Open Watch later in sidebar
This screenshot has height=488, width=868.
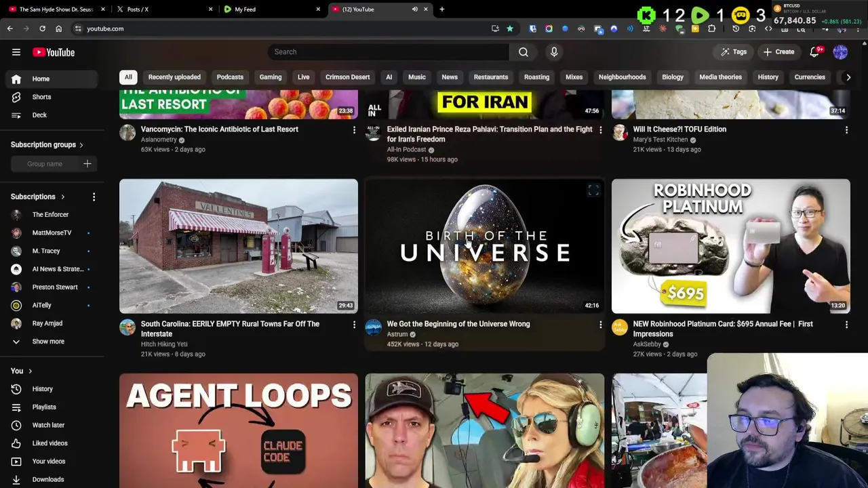click(52, 425)
